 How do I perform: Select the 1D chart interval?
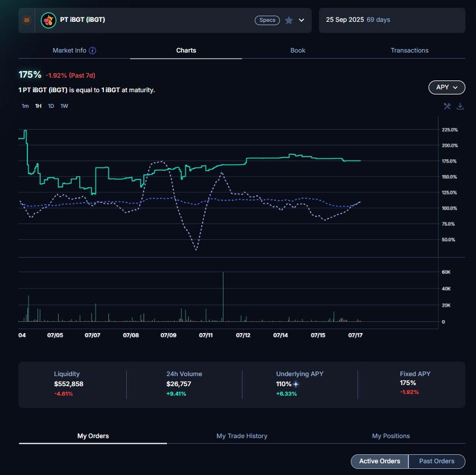click(x=51, y=106)
